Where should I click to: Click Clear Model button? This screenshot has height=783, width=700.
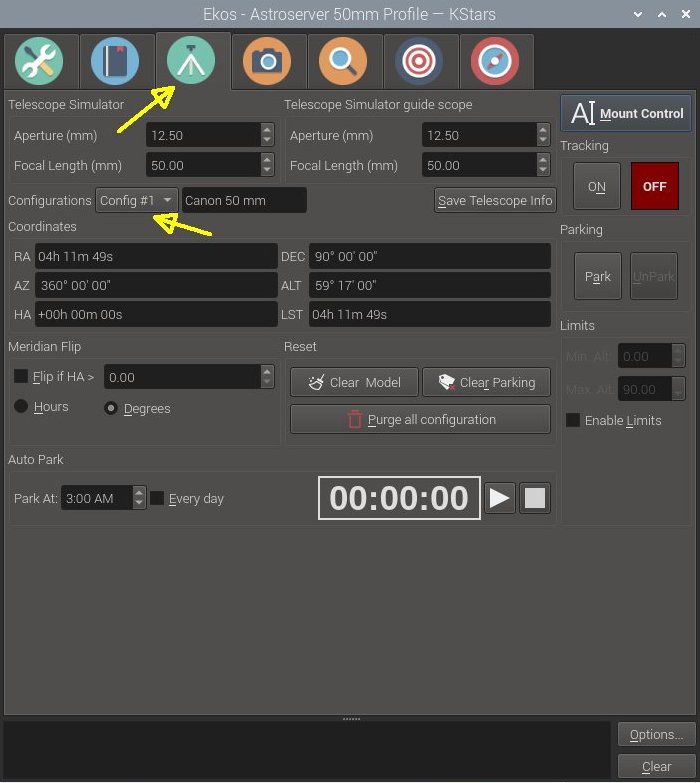354,383
